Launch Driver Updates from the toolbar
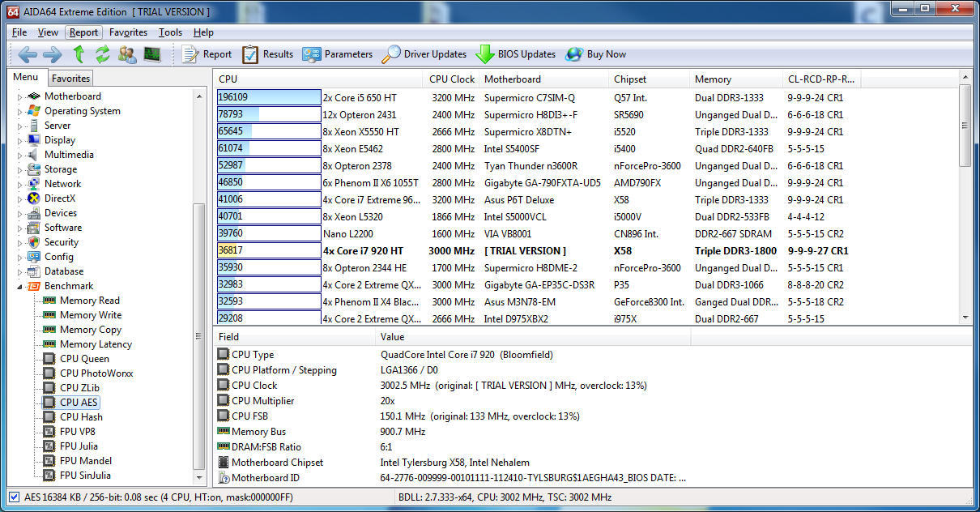The height and width of the screenshot is (512, 980). (x=424, y=54)
